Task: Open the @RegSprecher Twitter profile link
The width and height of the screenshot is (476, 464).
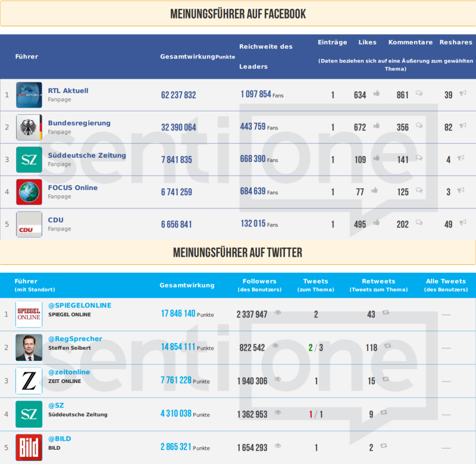Action: point(75,339)
